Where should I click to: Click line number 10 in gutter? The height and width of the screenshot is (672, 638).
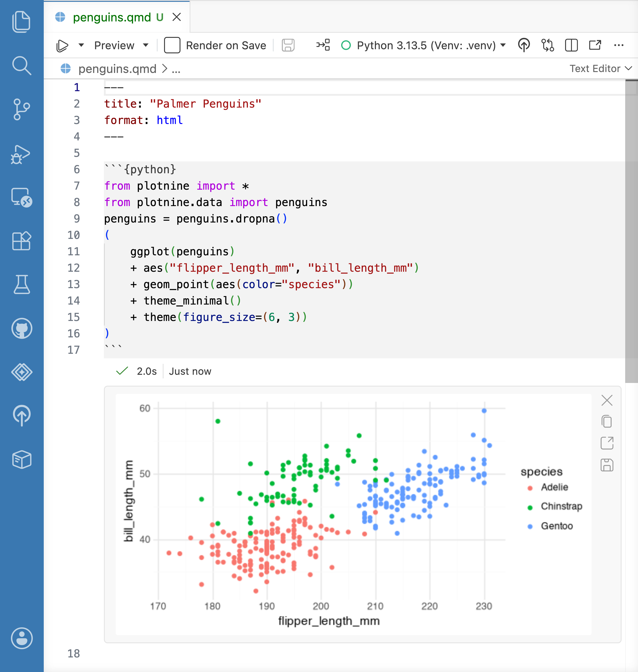[x=73, y=235]
